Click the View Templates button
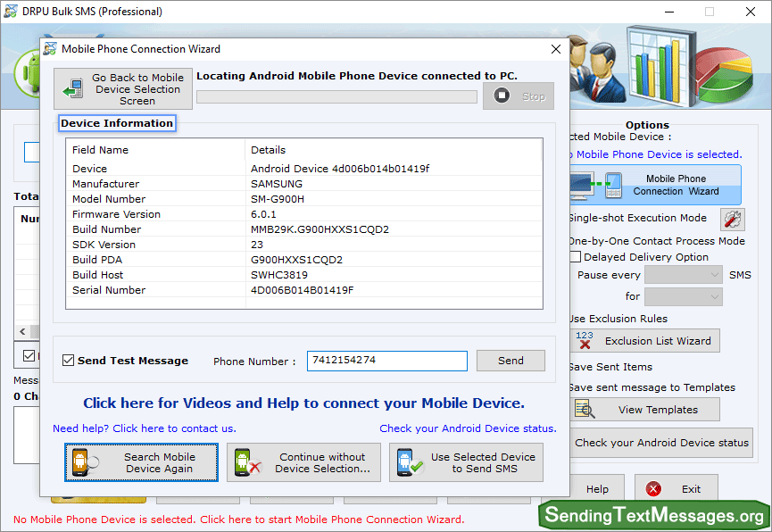Viewport: 772px width, 532px height. click(645, 410)
